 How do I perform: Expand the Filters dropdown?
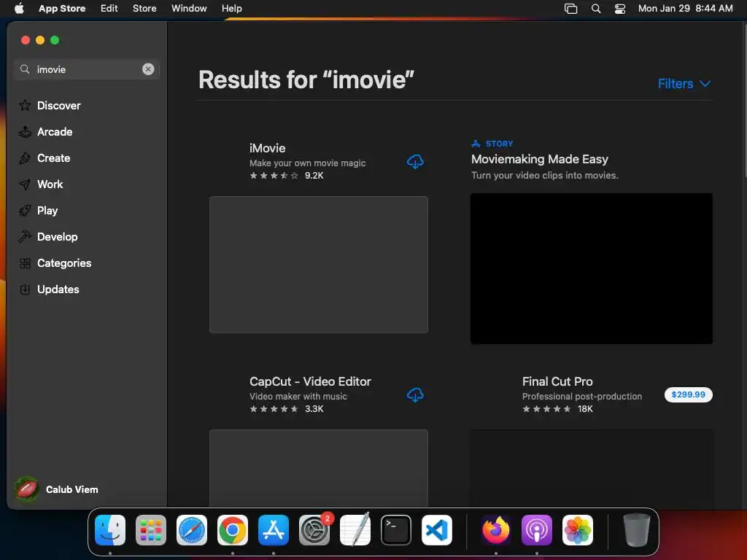(684, 84)
